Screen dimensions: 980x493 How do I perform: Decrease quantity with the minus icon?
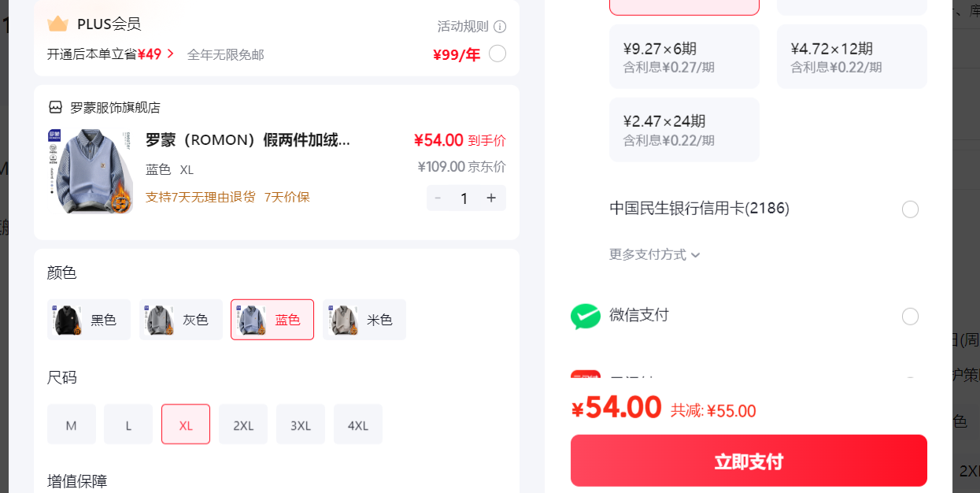click(x=438, y=198)
